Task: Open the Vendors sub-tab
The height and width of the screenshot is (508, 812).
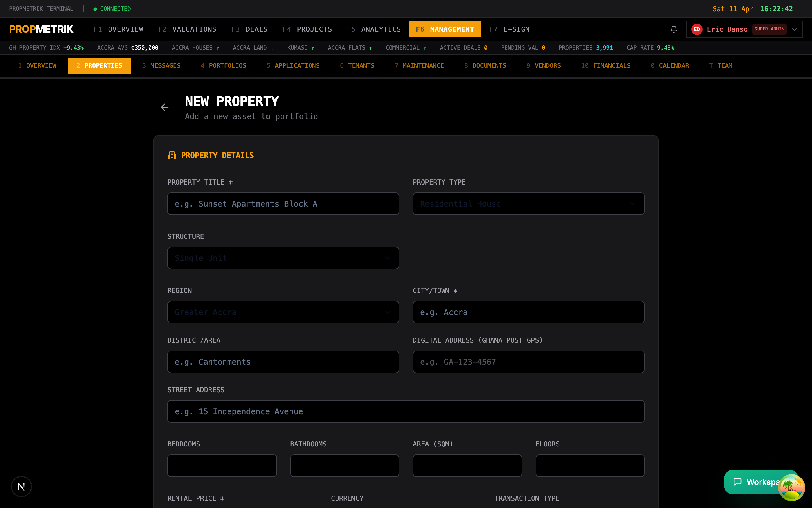Action: pyautogui.click(x=544, y=65)
